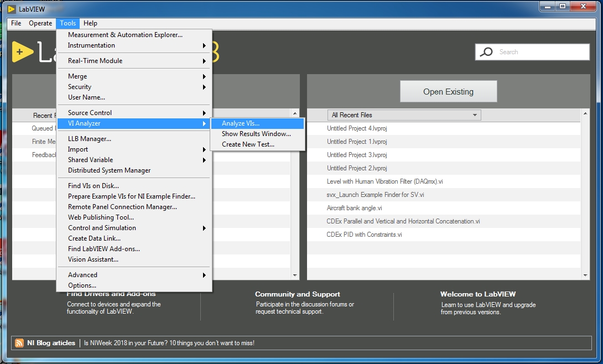Select VI Analyzer menu item

pos(134,123)
